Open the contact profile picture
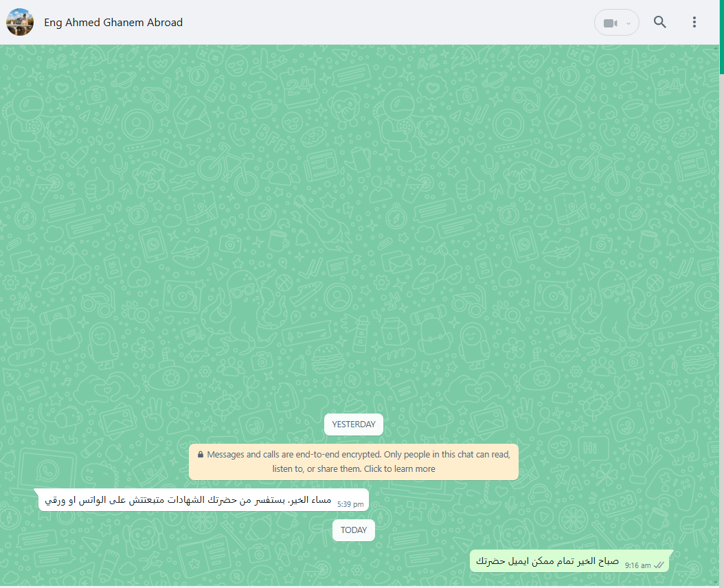Screen dimensions: 724x588 (20, 22)
